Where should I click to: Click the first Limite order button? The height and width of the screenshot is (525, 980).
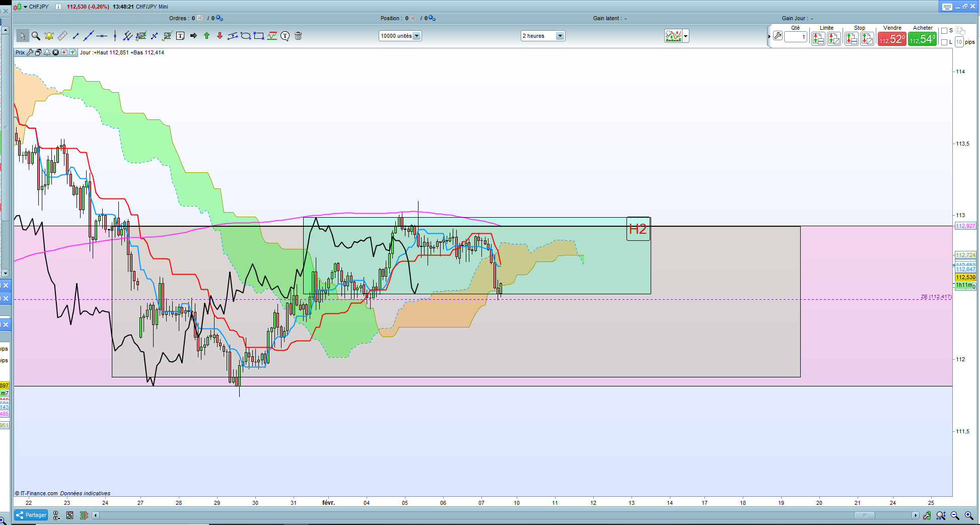[818, 39]
